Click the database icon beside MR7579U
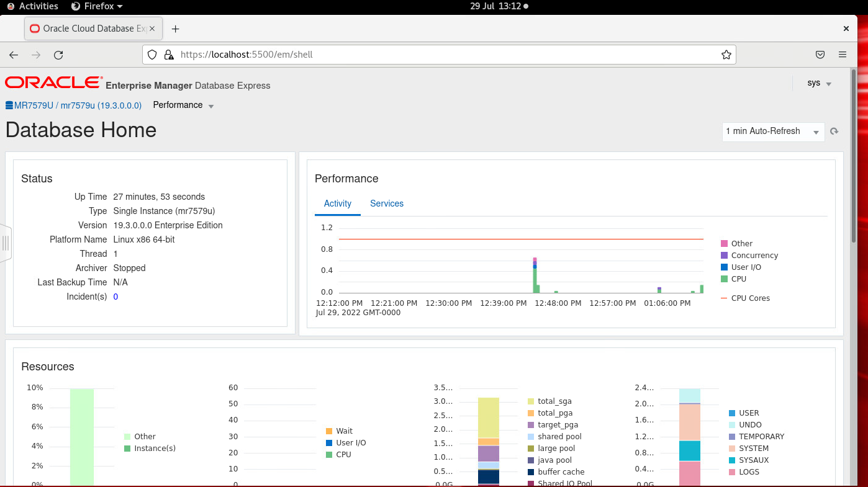Viewport: 868px width, 487px height. coord(9,105)
